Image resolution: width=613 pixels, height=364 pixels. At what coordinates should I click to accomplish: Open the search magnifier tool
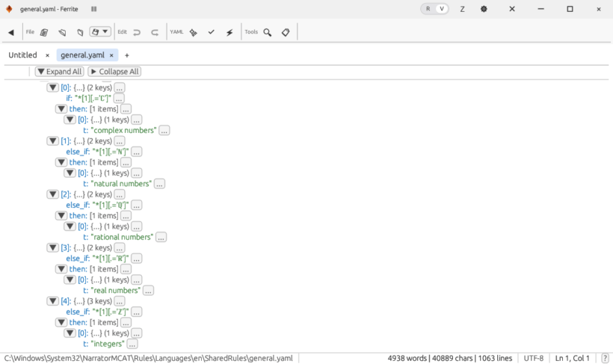point(268,32)
